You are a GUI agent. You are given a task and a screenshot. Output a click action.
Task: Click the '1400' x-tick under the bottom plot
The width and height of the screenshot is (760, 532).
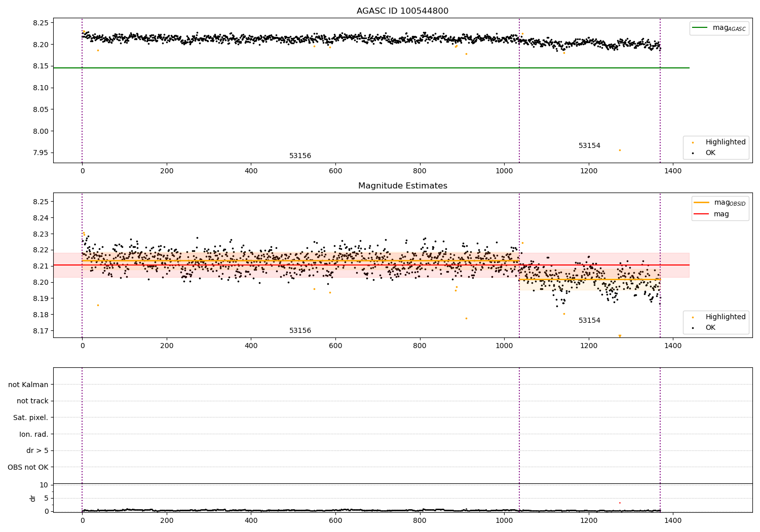click(x=673, y=520)
